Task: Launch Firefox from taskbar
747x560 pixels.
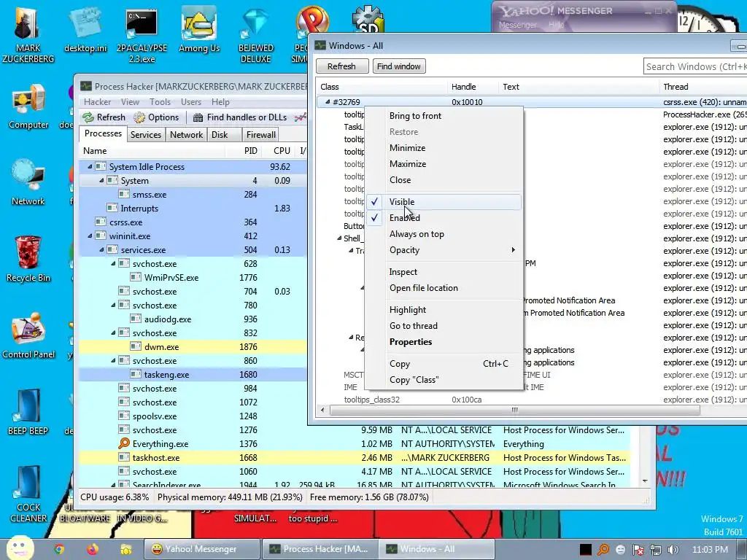Action: [x=93, y=549]
